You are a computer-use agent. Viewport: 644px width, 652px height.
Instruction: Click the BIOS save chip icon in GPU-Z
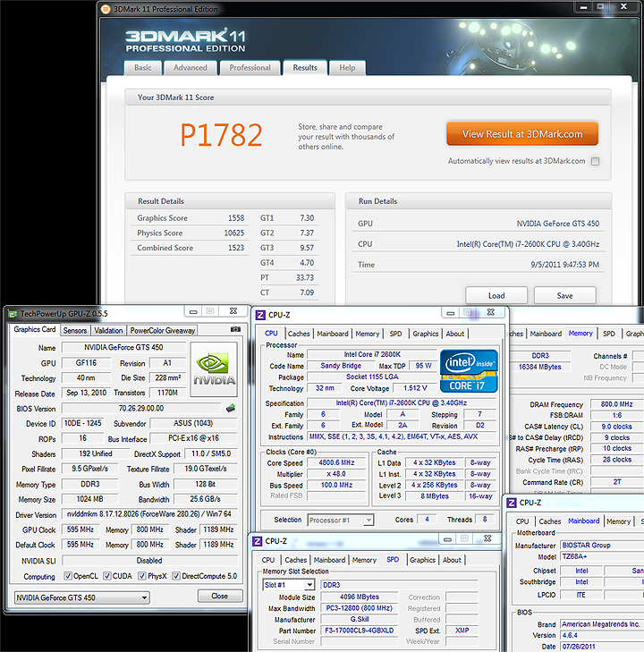pyautogui.click(x=231, y=408)
